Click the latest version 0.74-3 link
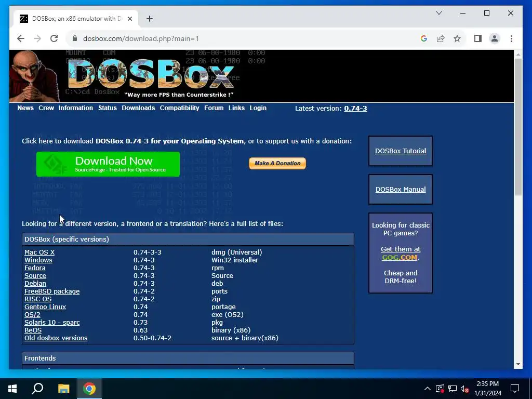The width and height of the screenshot is (532, 399). (355, 108)
